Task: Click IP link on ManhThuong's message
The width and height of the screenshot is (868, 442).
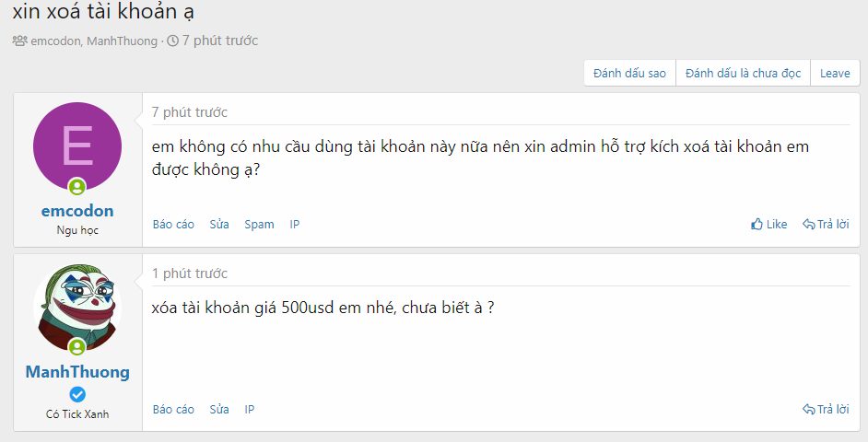Action: click(x=249, y=410)
